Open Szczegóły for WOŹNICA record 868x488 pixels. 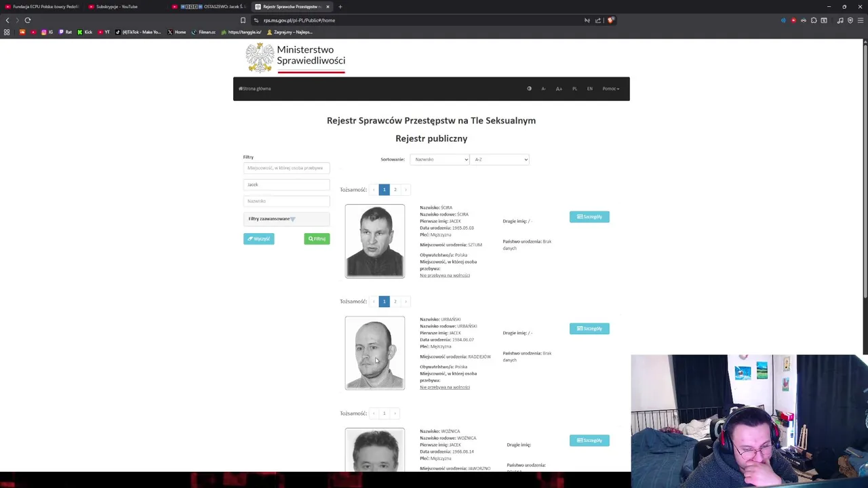pyautogui.click(x=589, y=441)
